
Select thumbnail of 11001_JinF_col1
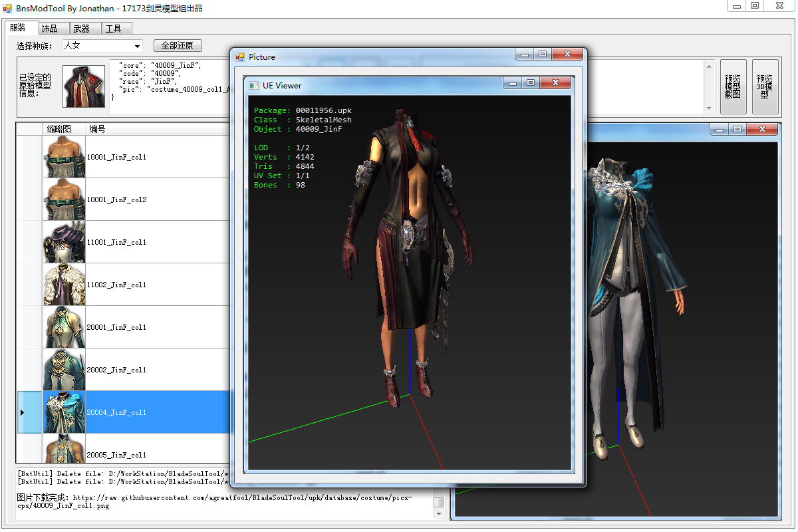coord(65,242)
